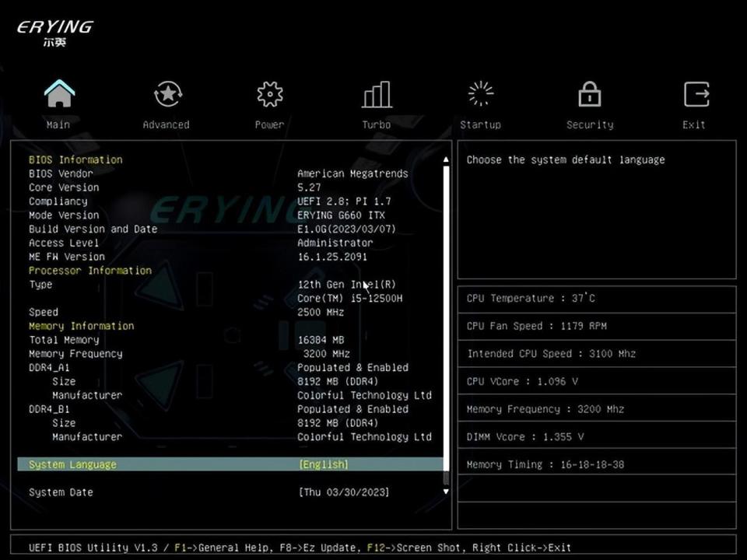
Task: Switch to the Startup tab label
Action: [480, 124]
